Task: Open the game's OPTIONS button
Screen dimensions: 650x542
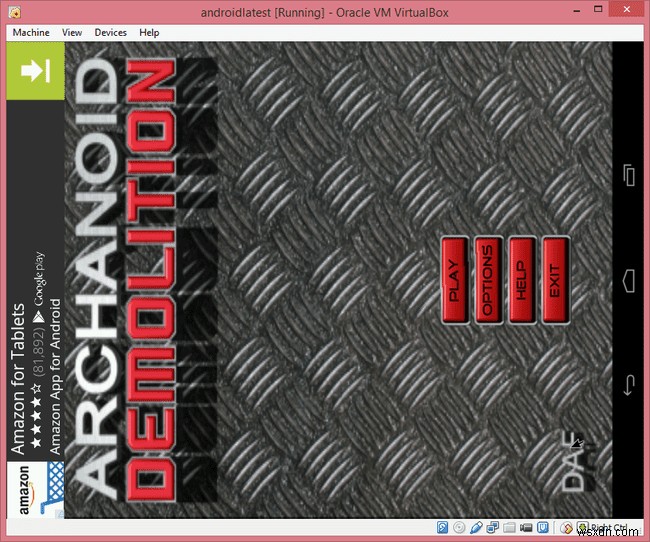Action: pyautogui.click(x=488, y=280)
